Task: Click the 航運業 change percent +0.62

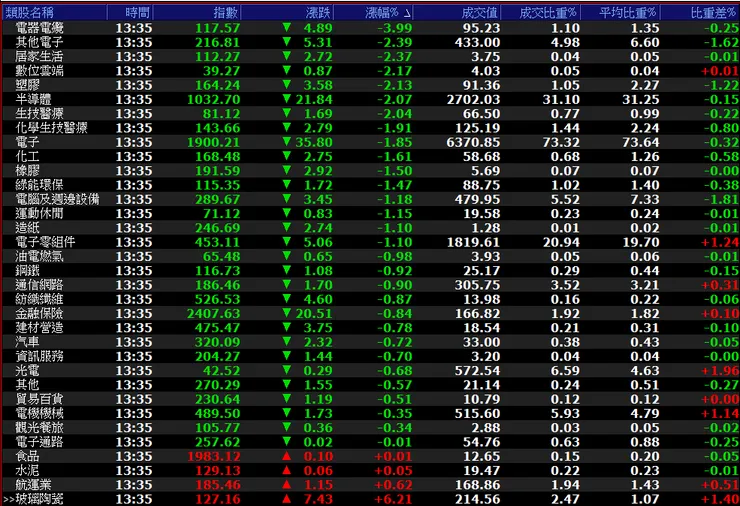Action: pyautogui.click(x=393, y=485)
